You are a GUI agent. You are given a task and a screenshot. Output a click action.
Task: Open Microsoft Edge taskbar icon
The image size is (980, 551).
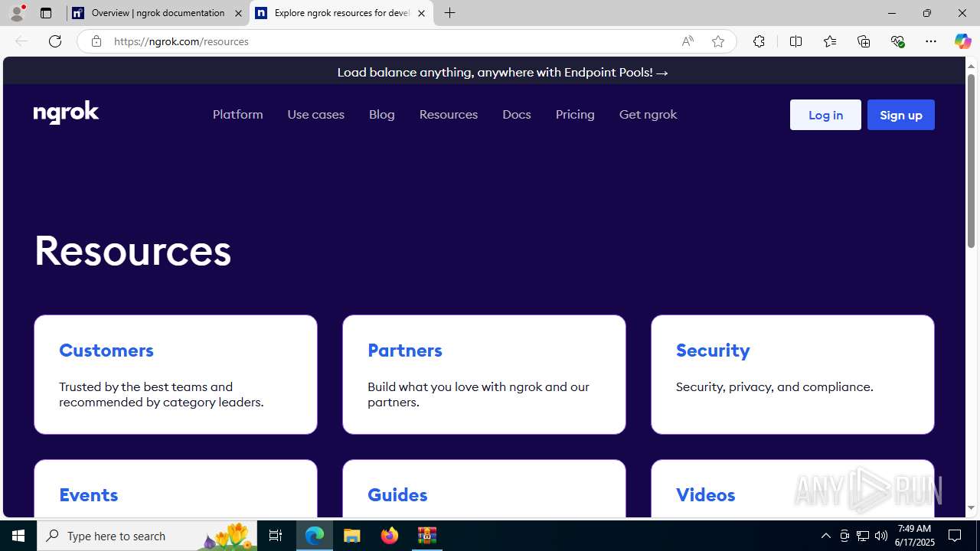(315, 536)
